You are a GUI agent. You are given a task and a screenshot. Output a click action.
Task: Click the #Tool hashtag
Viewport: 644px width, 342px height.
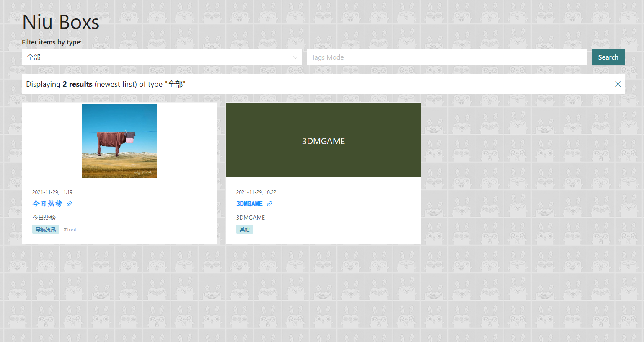(70, 230)
